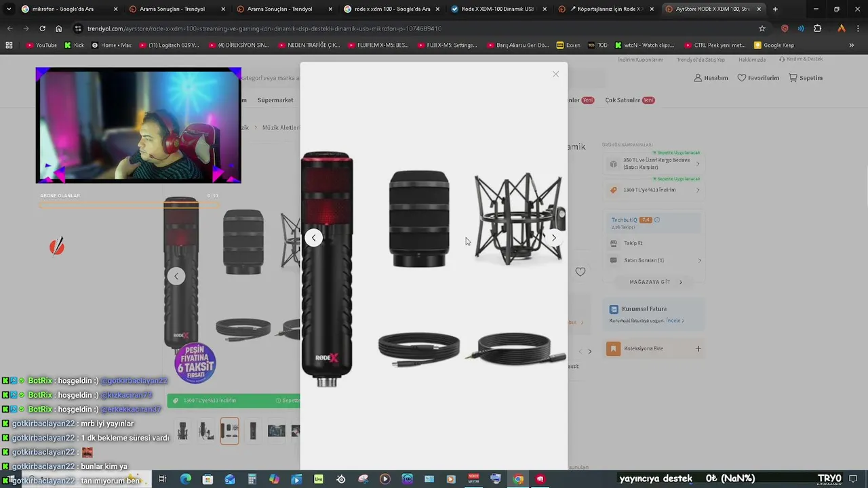Click İncele link under Kurumsal Fatura
Screen dimensions: 868x488
674,321
